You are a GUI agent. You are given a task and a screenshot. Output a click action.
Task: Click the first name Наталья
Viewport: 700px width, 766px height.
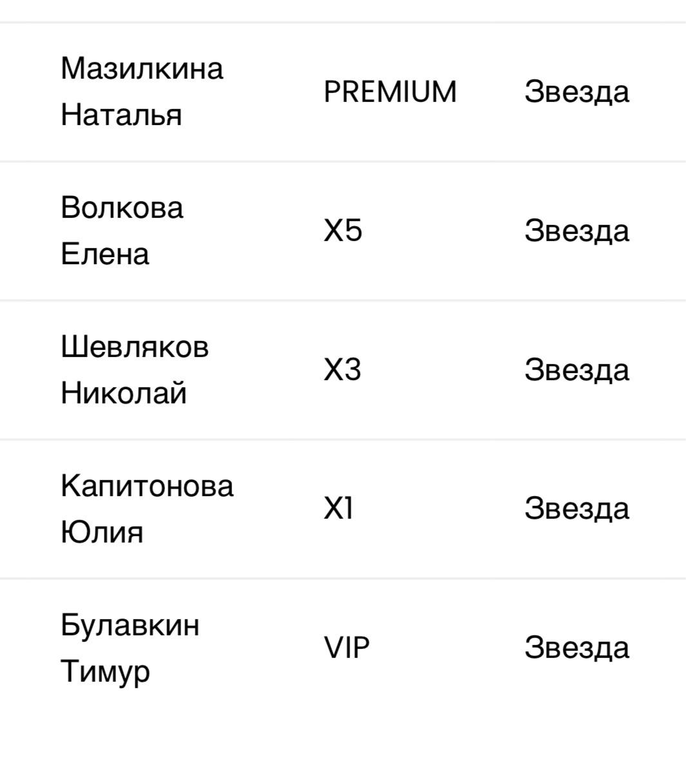121,115
